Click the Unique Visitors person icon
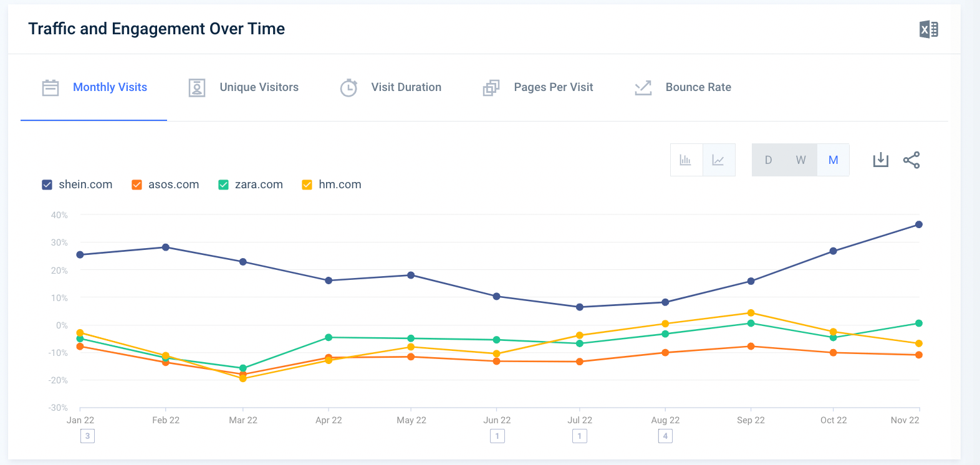Screen dimensions: 980x465 197,88
